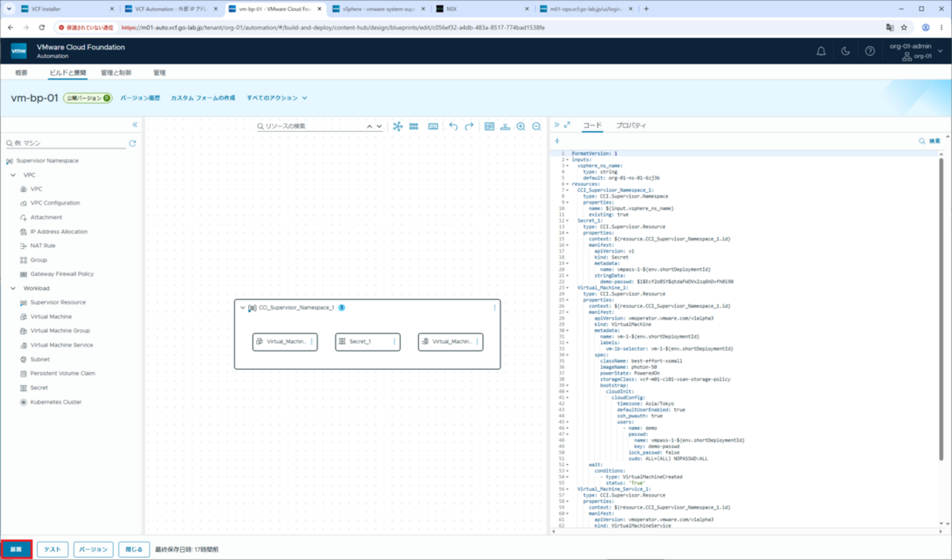Open カスタム フォームの作成 link
The width and height of the screenshot is (952, 560).
tap(203, 98)
